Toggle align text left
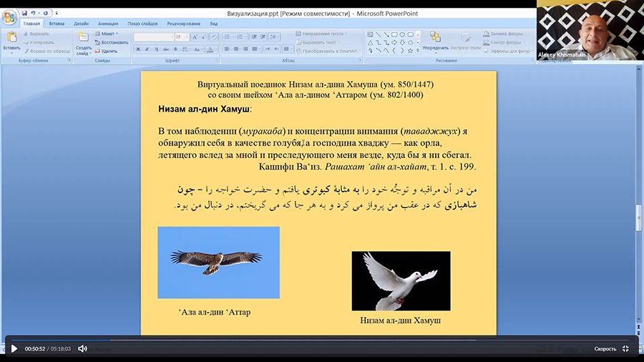The width and height of the screenshot is (644, 362). (x=227, y=49)
